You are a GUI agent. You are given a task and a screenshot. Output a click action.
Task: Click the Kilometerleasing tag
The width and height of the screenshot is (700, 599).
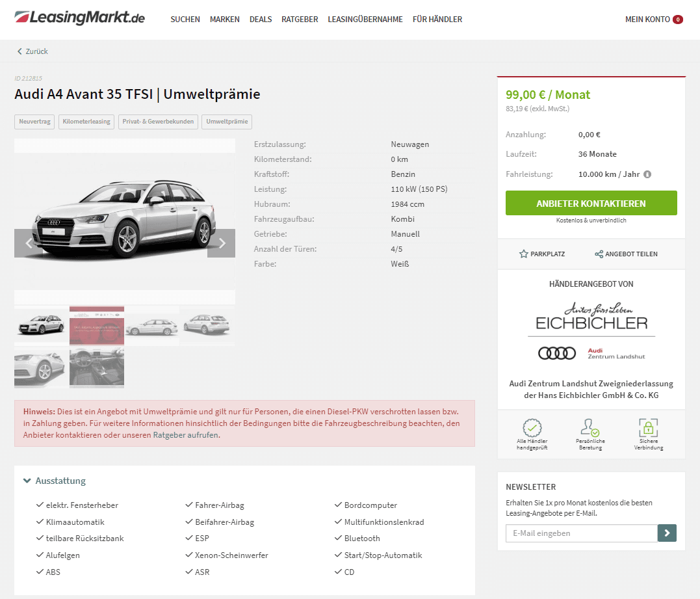click(86, 122)
